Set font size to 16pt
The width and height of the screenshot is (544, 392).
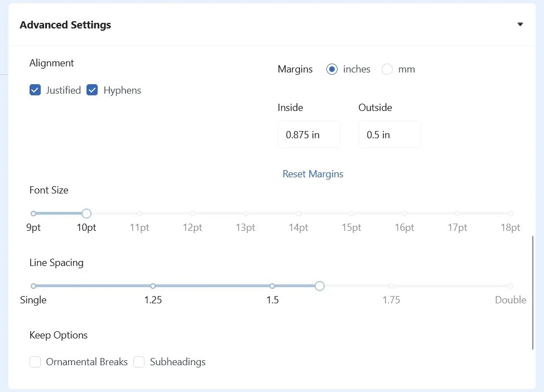[x=405, y=214]
